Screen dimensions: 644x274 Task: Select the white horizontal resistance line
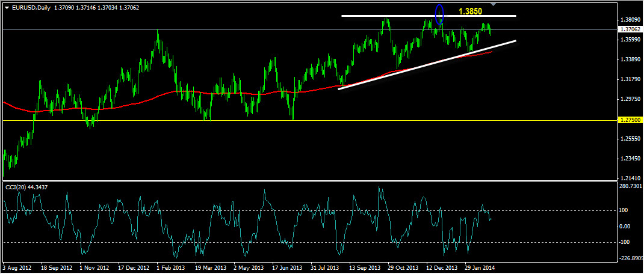[429, 16]
